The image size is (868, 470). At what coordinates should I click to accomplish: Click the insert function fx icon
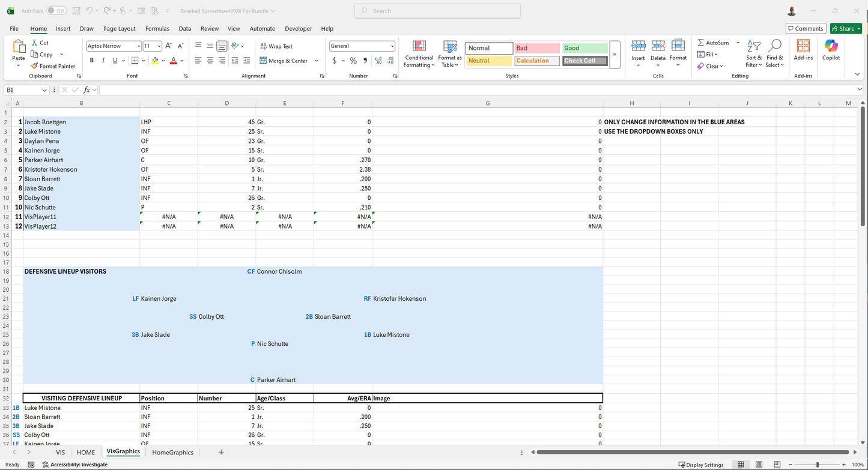click(x=87, y=89)
